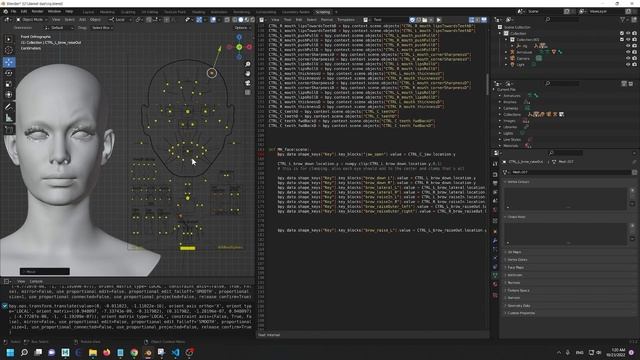Open the File menu

point(13,11)
